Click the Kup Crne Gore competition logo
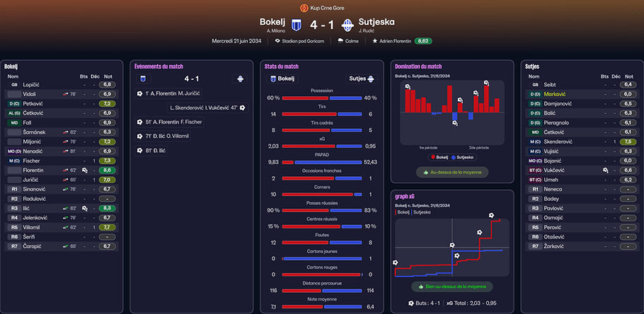 point(304,7)
